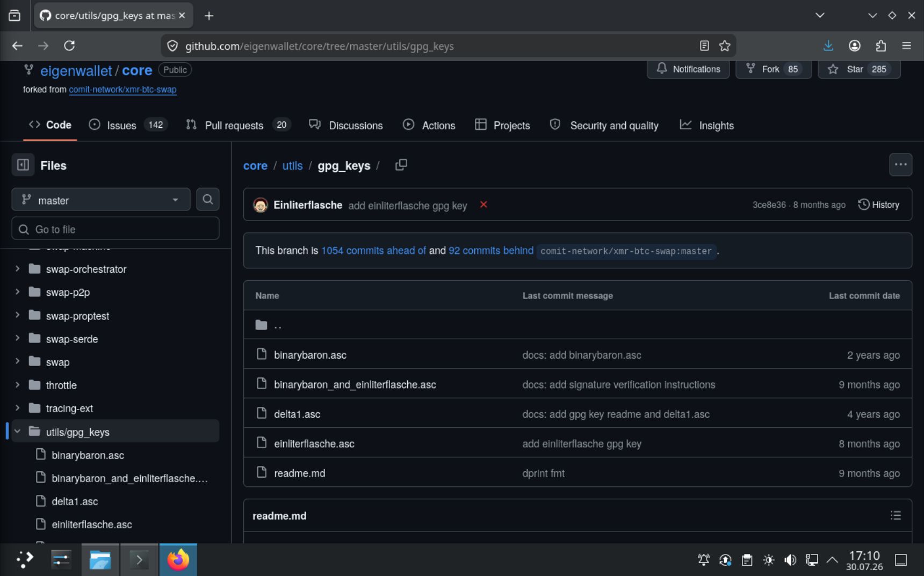Open the comit-network/xmr-btc-swap link
Screen dimensions: 924x576
pyautogui.click(x=122, y=90)
